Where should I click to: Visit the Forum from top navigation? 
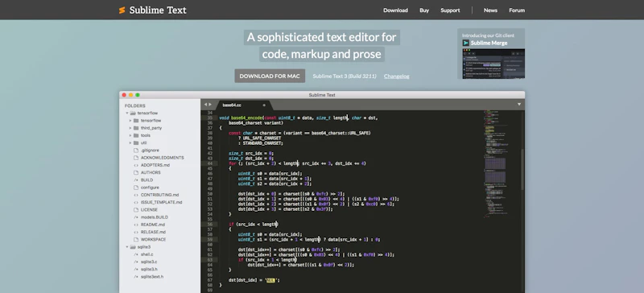click(x=517, y=10)
